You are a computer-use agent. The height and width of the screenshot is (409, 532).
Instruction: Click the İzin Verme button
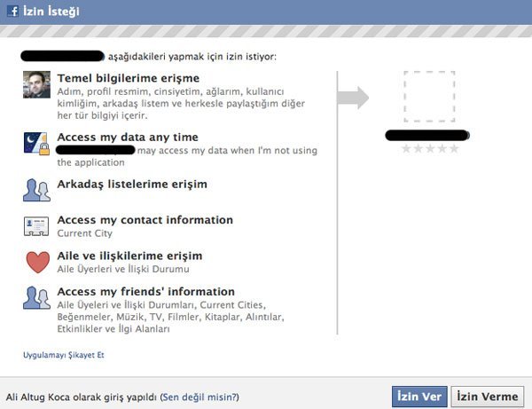click(x=487, y=397)
